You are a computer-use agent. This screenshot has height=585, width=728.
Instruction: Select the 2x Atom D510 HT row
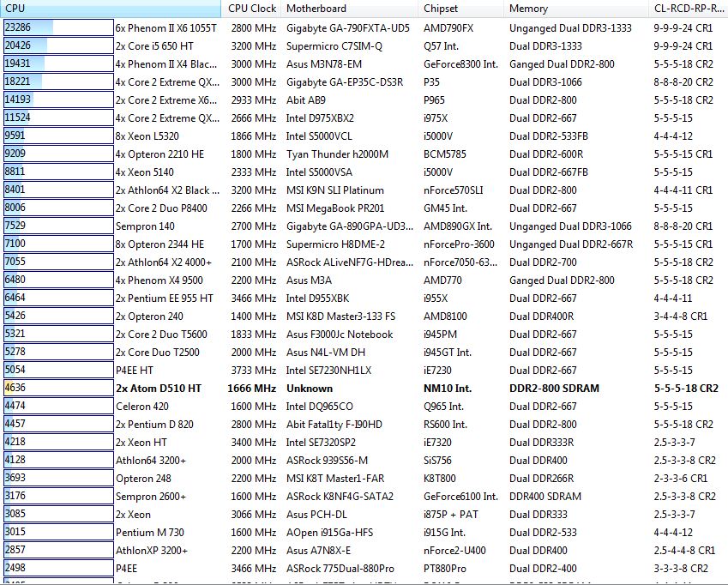click(x=364, y=389)
